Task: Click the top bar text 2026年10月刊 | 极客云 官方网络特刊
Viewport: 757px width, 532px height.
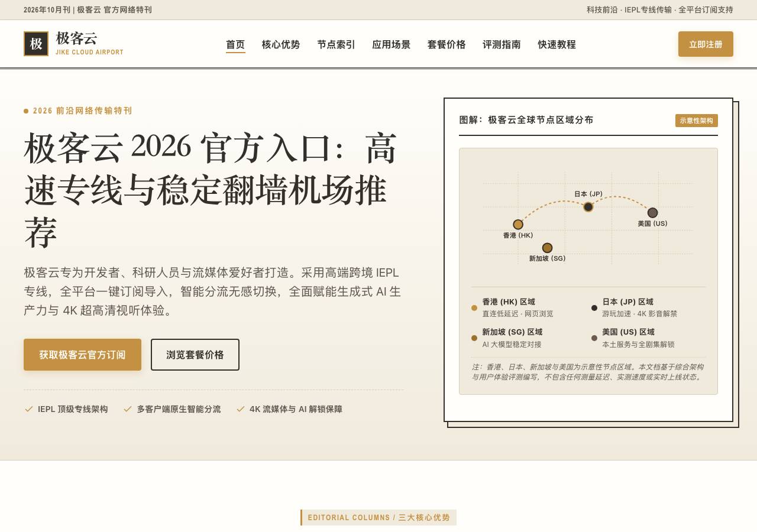Action: click(88, 10)
